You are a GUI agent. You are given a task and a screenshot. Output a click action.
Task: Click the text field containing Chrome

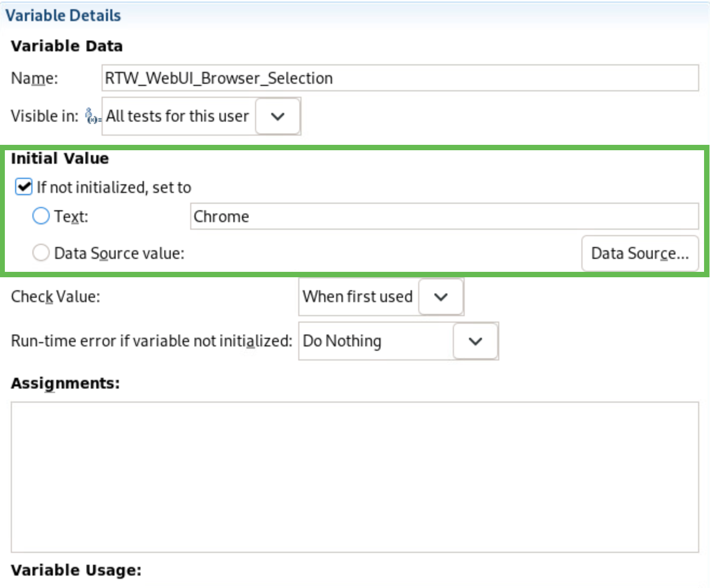(443, 217)
